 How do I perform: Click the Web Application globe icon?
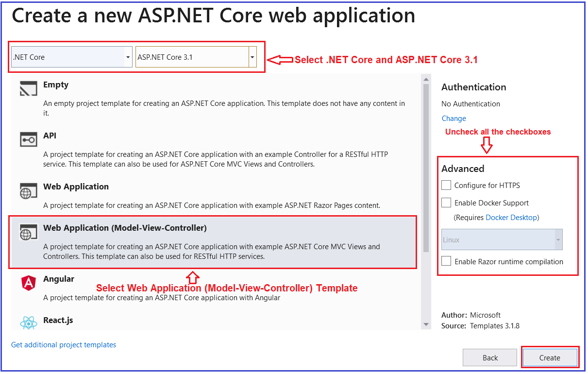[28, 190]
